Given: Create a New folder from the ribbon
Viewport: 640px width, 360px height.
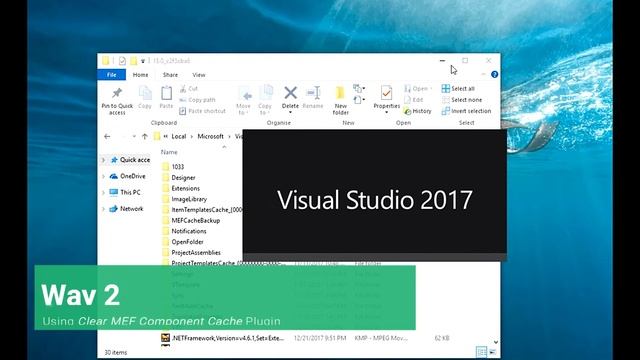Looking at the screenshot, I should tap(340, 100).
